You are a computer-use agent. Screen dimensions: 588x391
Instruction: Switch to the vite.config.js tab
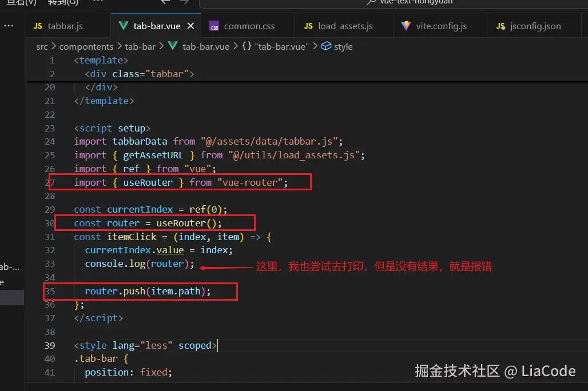point(440,26)
